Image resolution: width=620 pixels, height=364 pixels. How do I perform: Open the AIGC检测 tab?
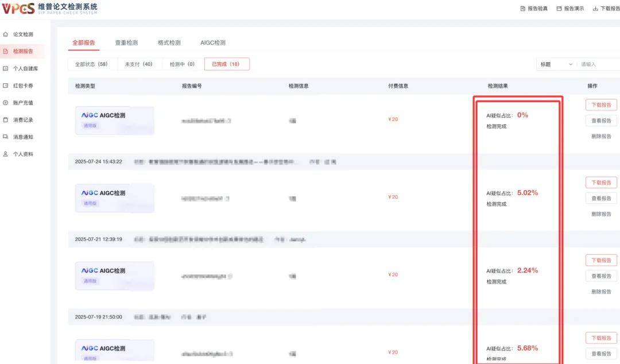click(x=213, y=42)
